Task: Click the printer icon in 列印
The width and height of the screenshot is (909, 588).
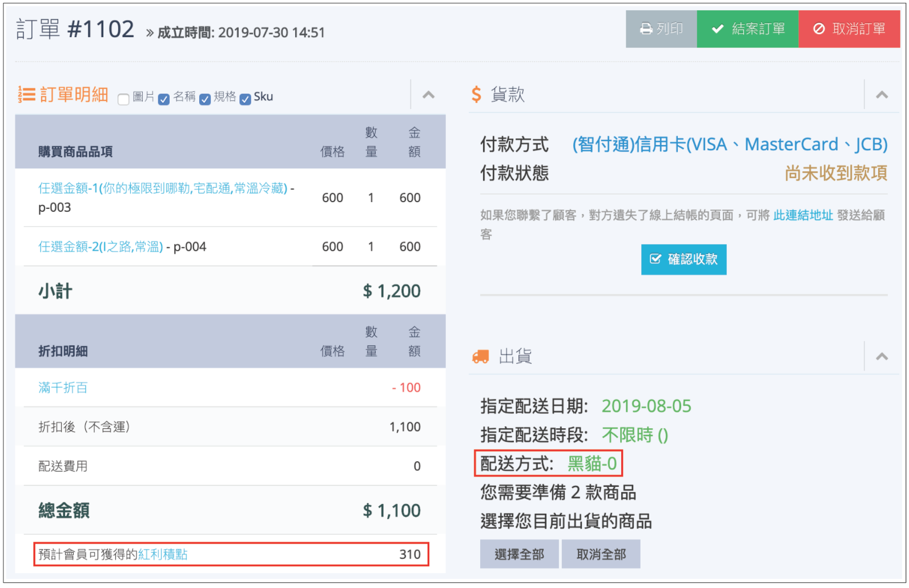Action: click(x=646, y=29)
